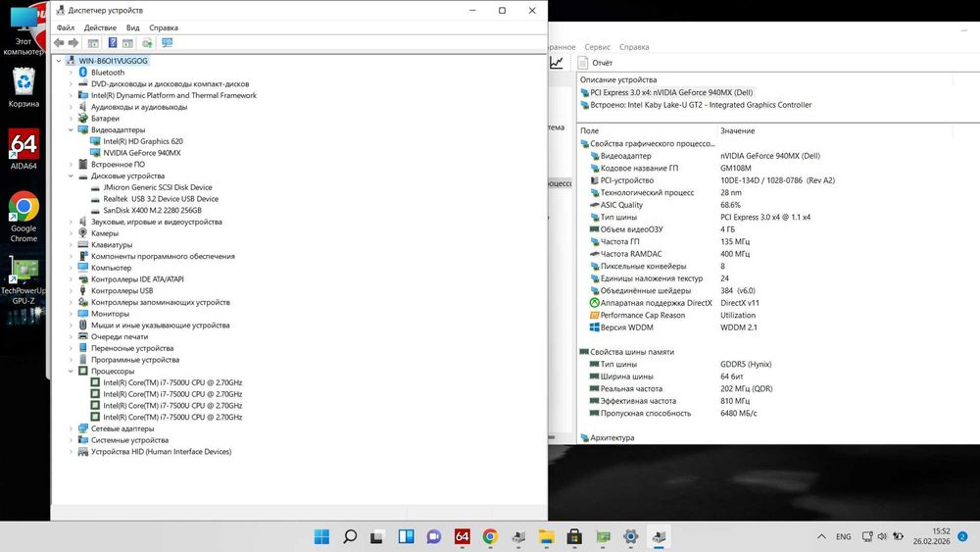Open the Recycle Bin (Корзина) desktop icon
980x552 pixels.
(24, 87)
